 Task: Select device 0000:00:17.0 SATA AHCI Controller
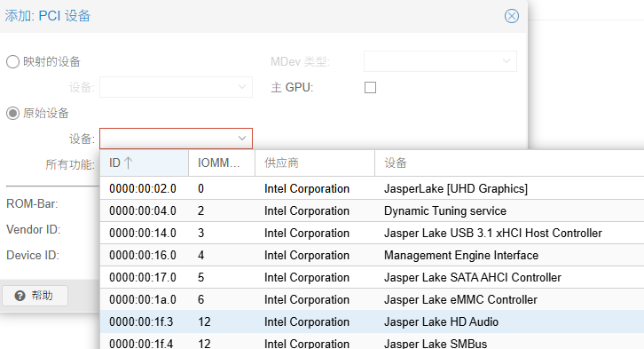tap(372, 277)
